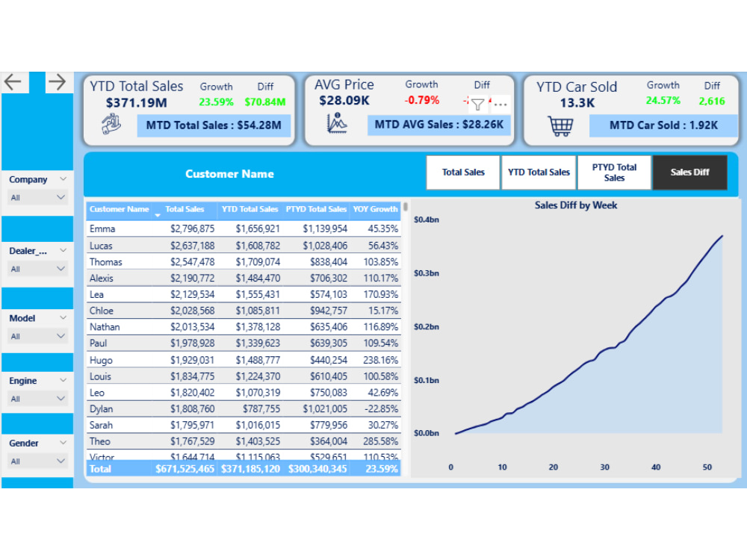Click the 24.57% car sold growth
Viewport: 747px width, 560px height.
pos(663,101)
